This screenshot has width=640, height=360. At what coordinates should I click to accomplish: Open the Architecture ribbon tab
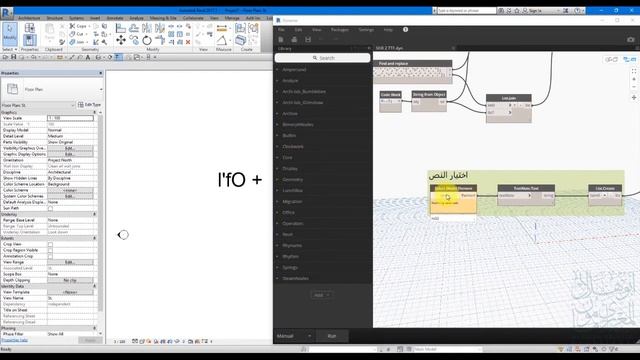[29, 18]
